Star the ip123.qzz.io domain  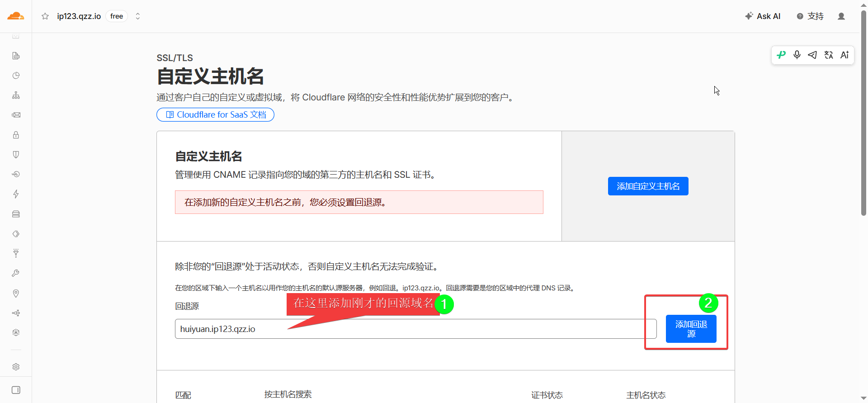click(45, 16)
